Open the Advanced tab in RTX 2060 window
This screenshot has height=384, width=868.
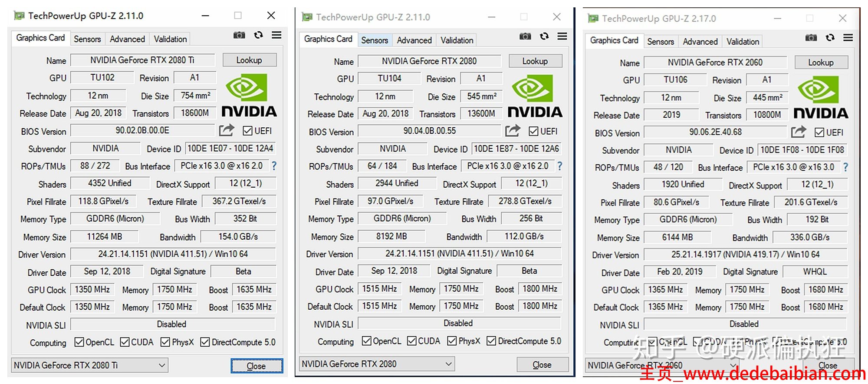[x=700, y=42]
